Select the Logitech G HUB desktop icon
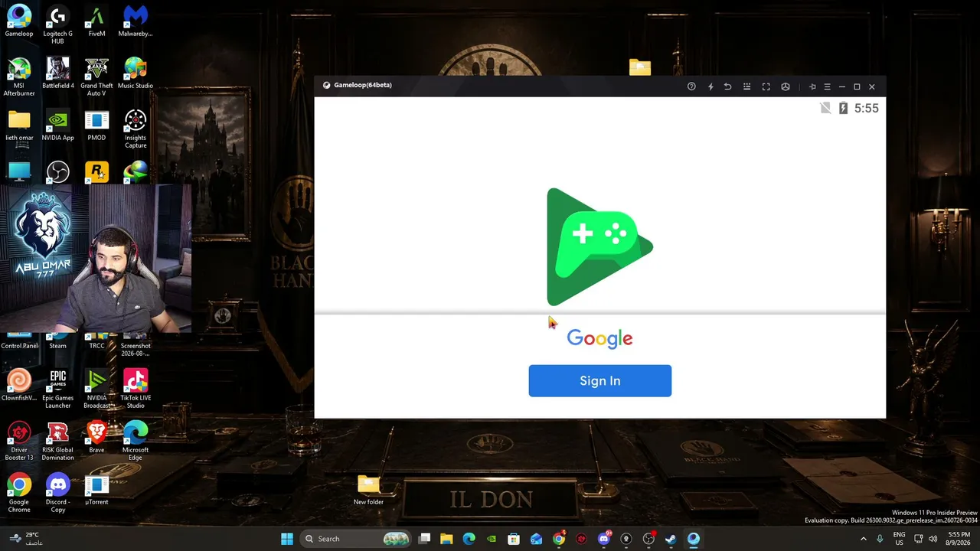 (x=57, y=24)
